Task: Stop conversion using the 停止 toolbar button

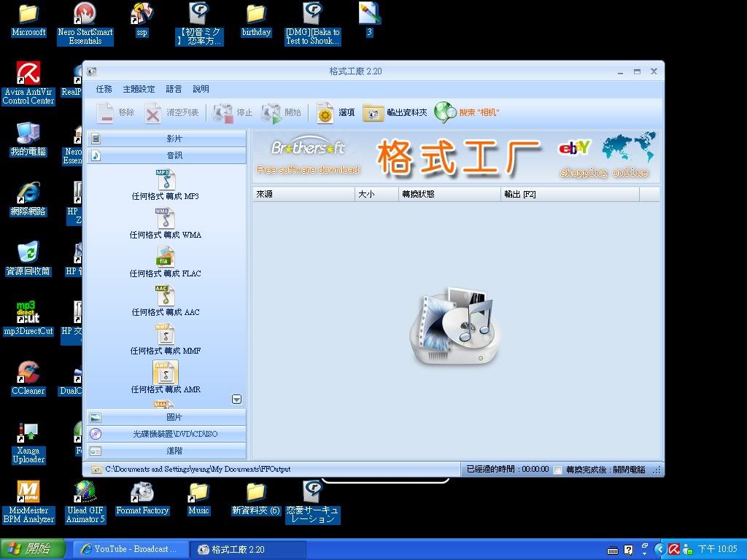Action: (x=233, y=113)
